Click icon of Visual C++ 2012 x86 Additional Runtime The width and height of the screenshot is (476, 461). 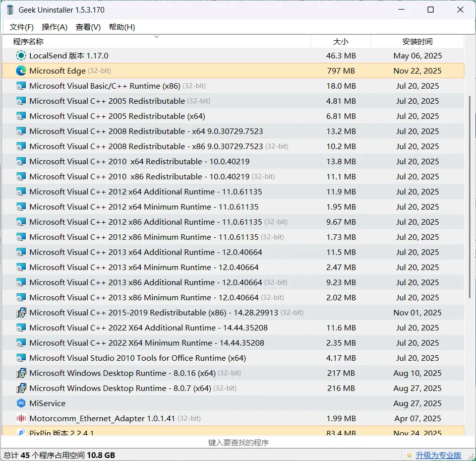pyautogui.click(x=21, y=222)
